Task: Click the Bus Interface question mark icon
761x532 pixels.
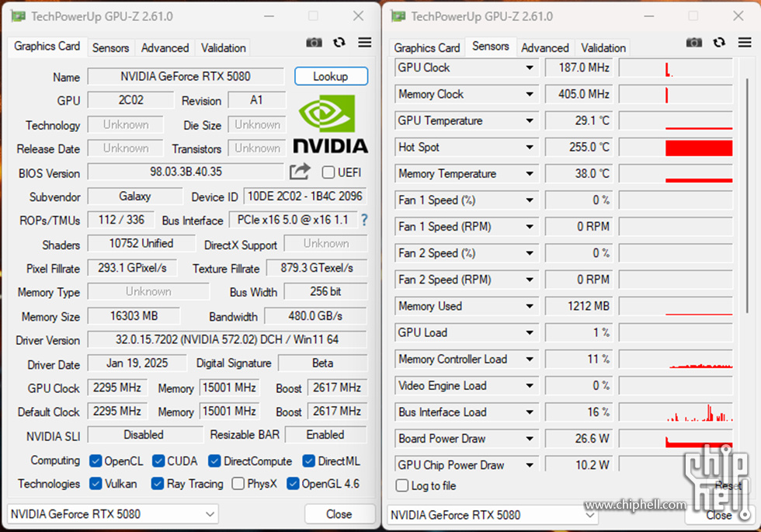Action: 364,220
